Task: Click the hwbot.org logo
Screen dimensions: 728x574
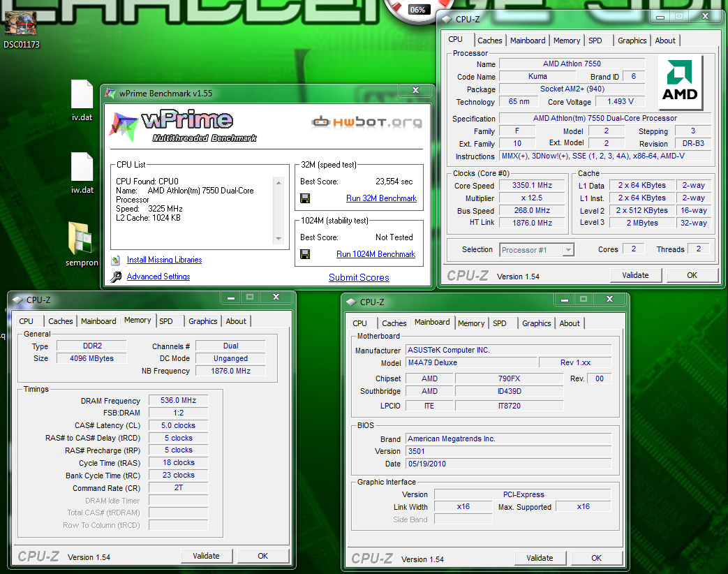Action: pos(366,122)
